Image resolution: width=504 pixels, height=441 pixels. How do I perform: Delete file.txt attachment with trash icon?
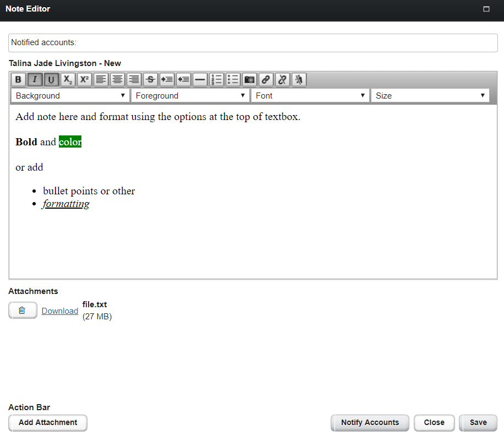(x=23, y=311)
